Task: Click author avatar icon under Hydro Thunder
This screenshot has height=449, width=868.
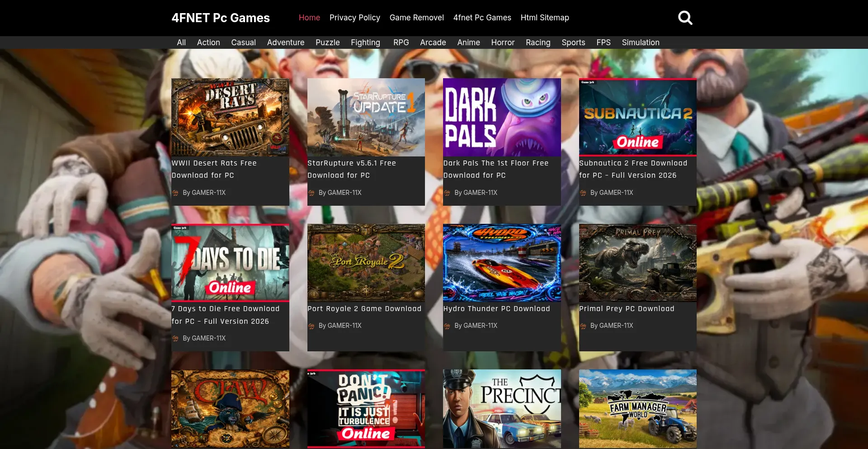Action: 447,326
